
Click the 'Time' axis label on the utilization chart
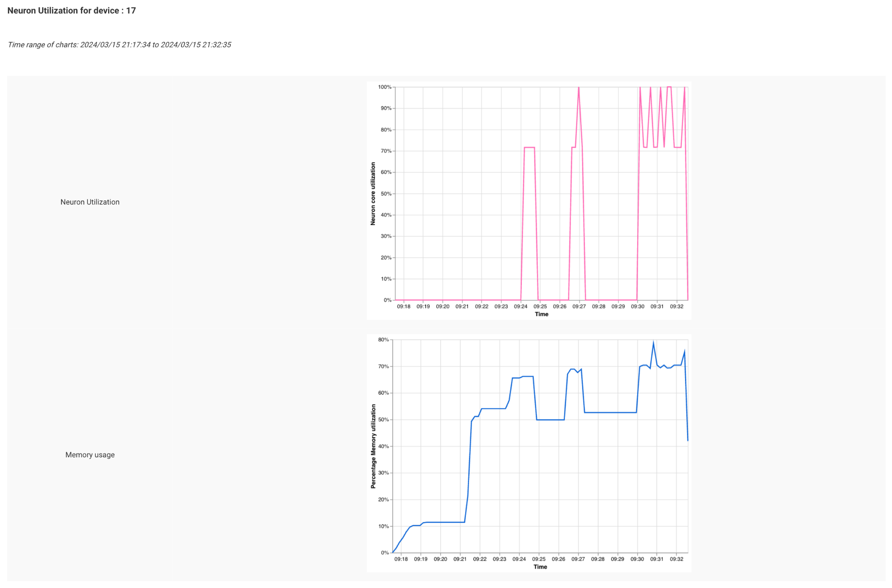point(541,314)
